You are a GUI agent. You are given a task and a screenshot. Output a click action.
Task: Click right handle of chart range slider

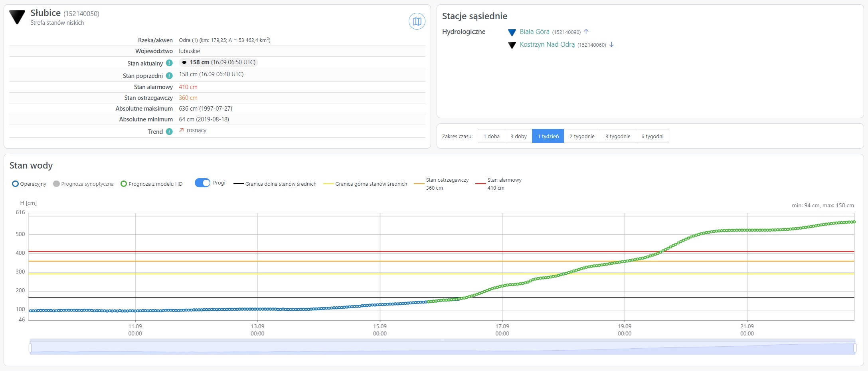point(854,348)
